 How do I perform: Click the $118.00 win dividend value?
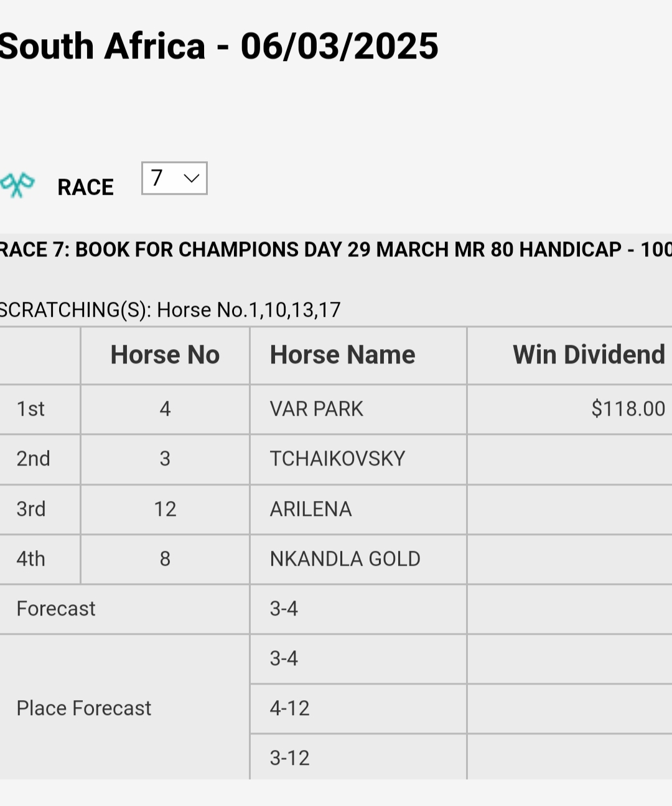click(x=628, y=409)
